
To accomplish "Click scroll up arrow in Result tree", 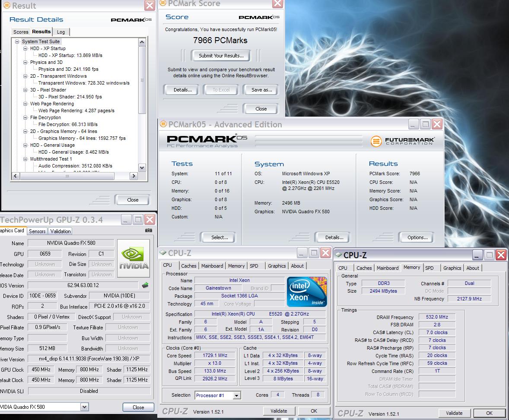I will [142, 42].
